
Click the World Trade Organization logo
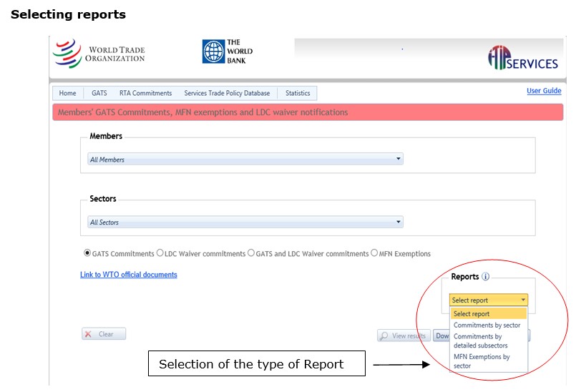99,54
